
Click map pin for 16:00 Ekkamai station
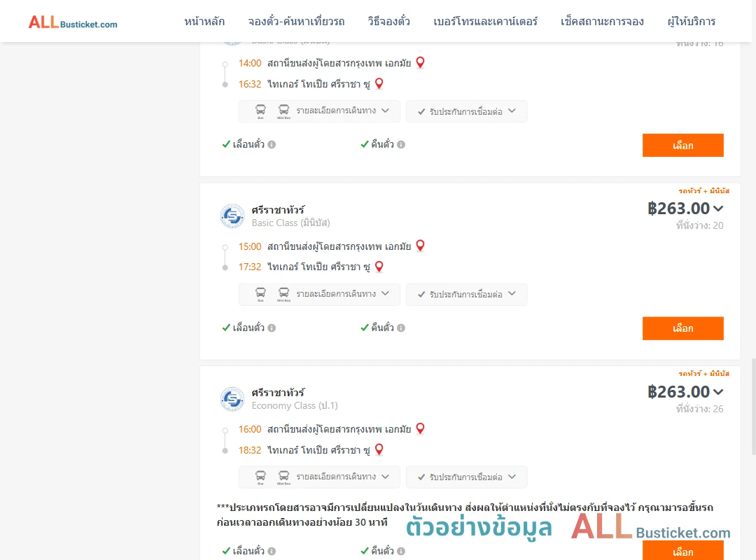(x=421, y=429)
